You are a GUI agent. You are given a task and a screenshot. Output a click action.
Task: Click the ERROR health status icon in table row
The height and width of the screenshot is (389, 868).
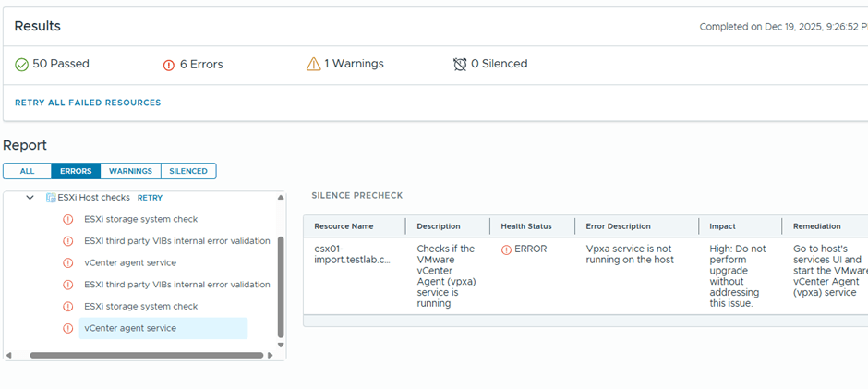[x=506, y=249]
